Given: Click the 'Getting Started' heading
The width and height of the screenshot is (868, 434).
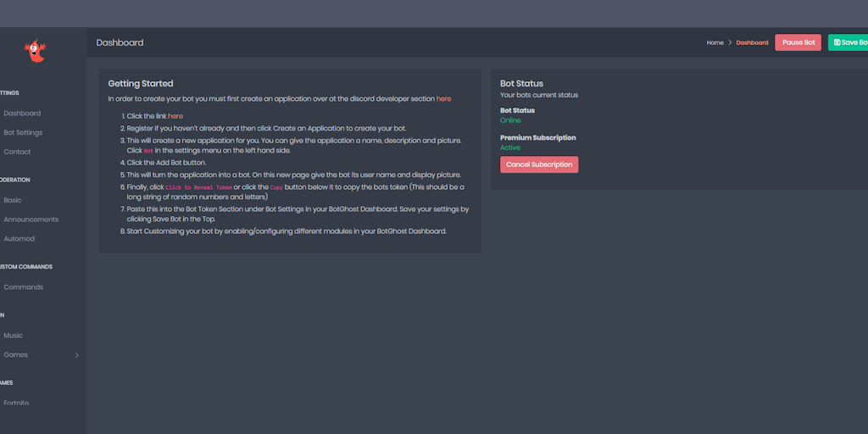Looking at the screenshot, I should pyautogui.click(x=141, y=84).
